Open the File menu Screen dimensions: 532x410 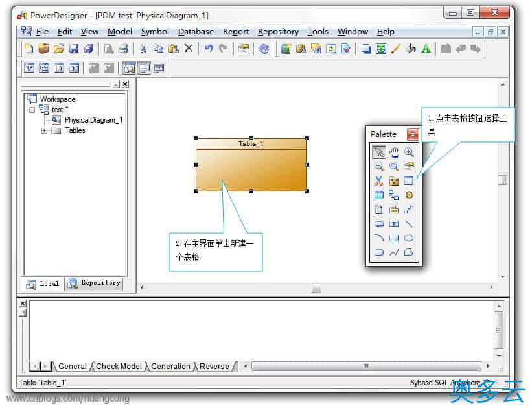pos(42,32)
